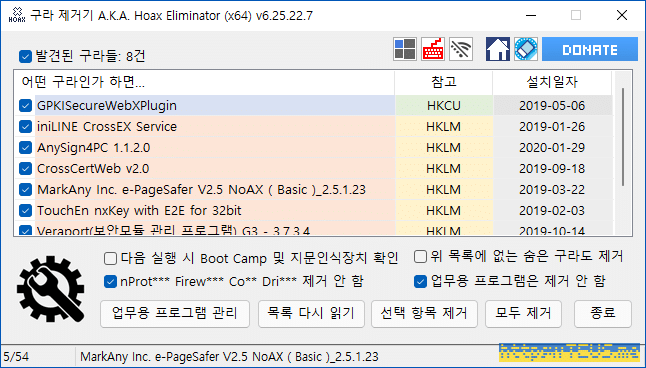
Task: Click the status bar MarkAny e-PageSafer text
Action: coord(229,356)
